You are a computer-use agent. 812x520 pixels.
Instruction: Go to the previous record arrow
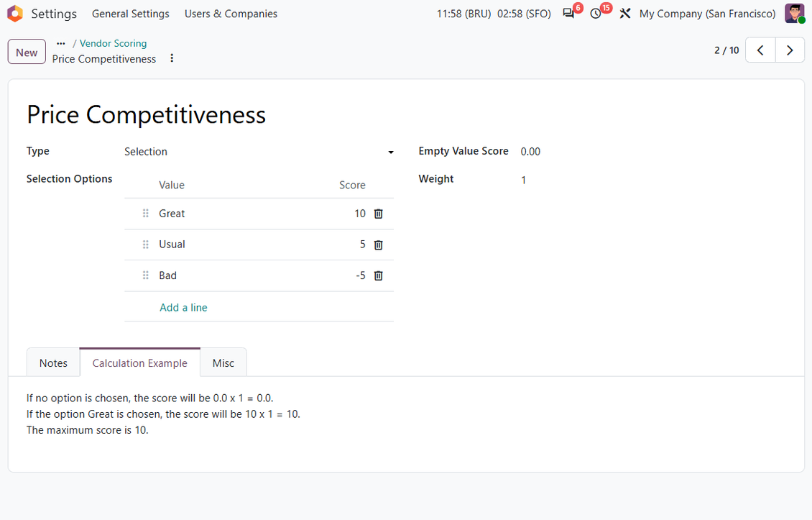tap(760, 50)
